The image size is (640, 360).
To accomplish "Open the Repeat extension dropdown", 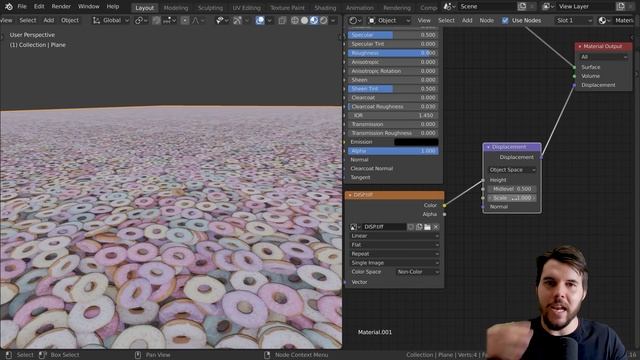I will (395, 254).
